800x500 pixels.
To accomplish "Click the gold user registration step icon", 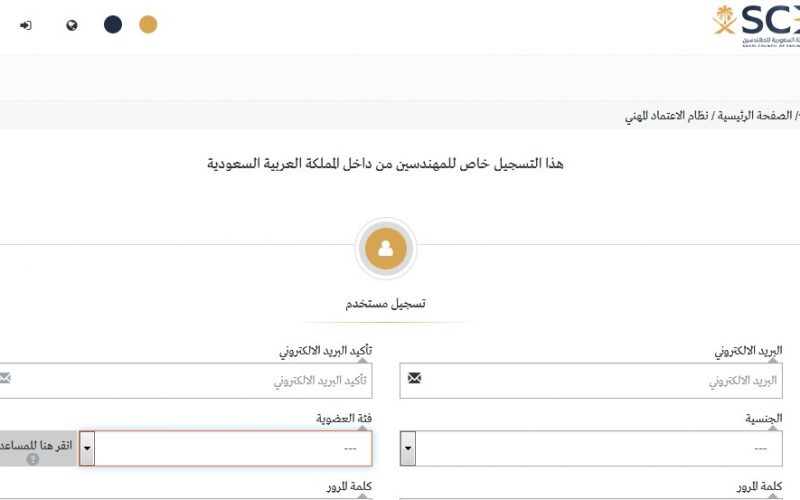I will pos(386,248).
